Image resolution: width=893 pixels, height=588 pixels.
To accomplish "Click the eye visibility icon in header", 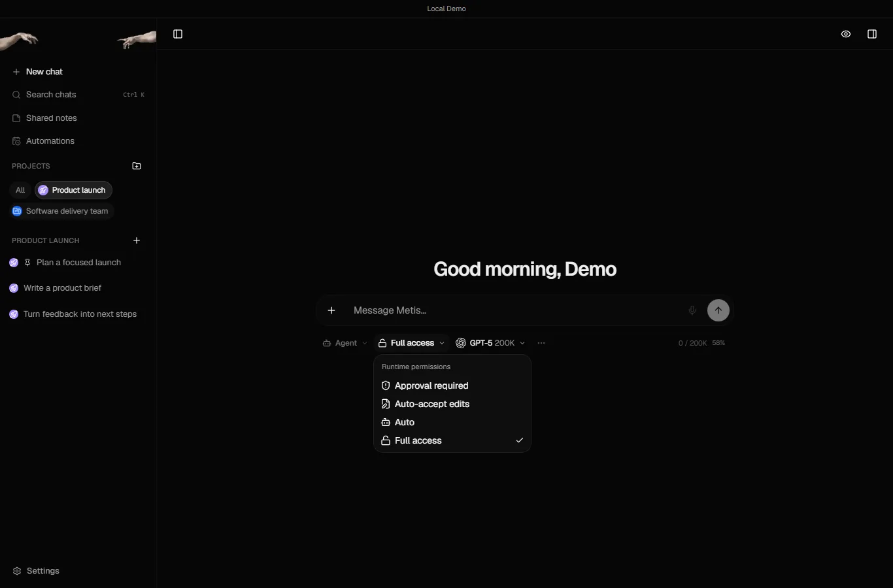I will pyautogui.click(x=846, y=34).
